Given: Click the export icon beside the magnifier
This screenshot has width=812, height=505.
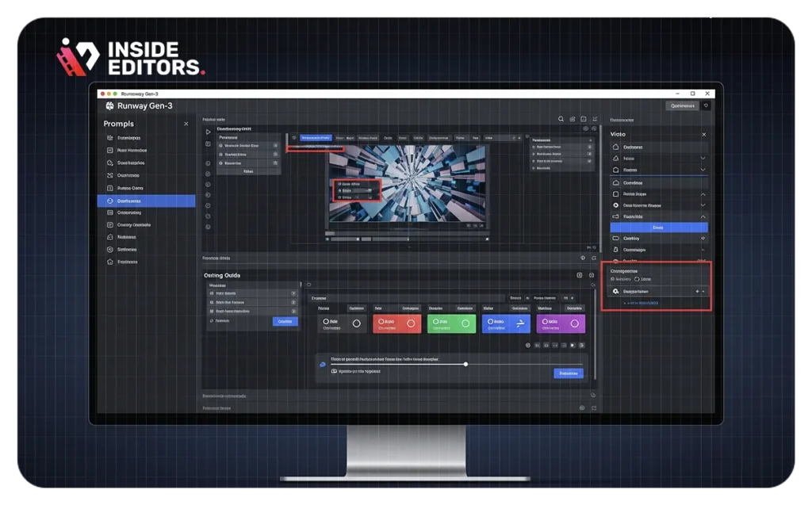Looking at the screenshot, I should coord(573,119).
